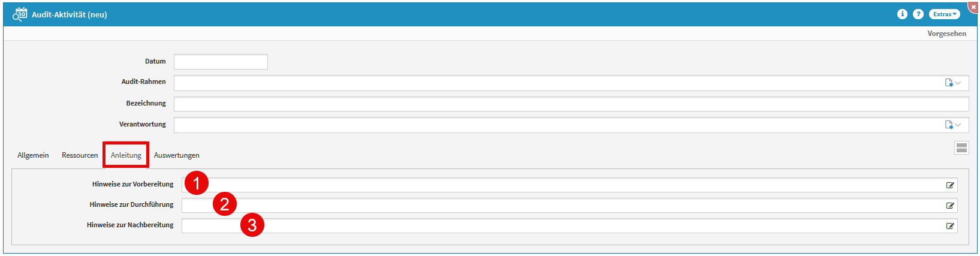The height and width of the screenshot is (256, 980).
Task: Click the Audit-Aktivität calendar icon
Action: tap(20, 14)
